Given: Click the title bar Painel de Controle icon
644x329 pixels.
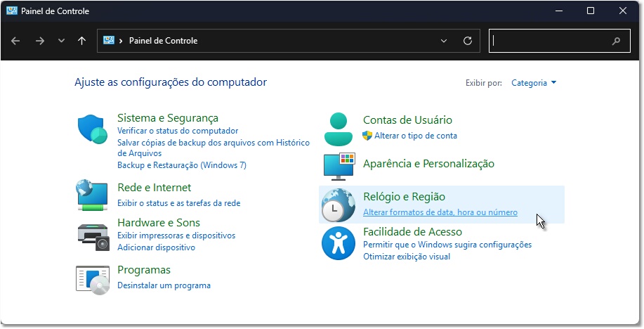Looking at the screenshot, I should pos(11,11).
